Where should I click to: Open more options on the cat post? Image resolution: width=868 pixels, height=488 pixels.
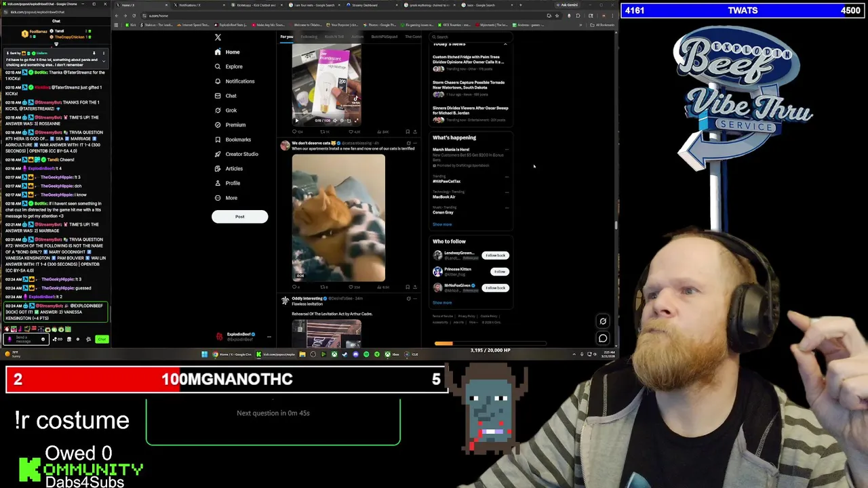click(414, 144)
